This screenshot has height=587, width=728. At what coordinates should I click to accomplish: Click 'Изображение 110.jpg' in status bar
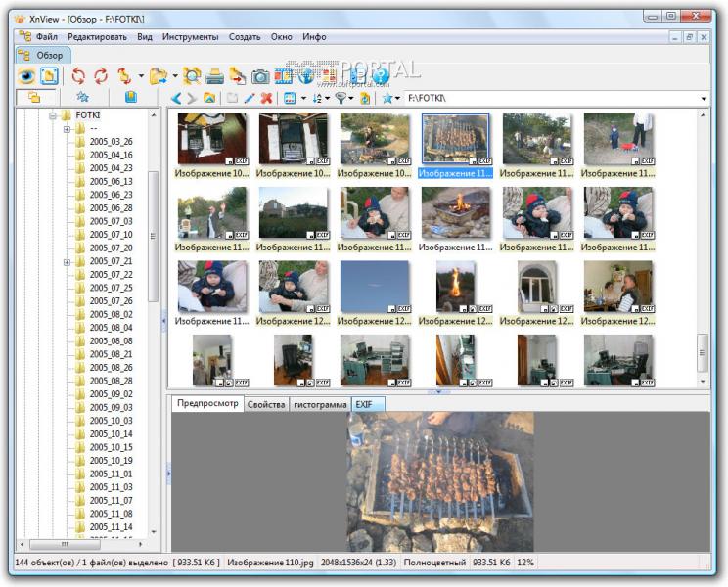tap(270, 563)
